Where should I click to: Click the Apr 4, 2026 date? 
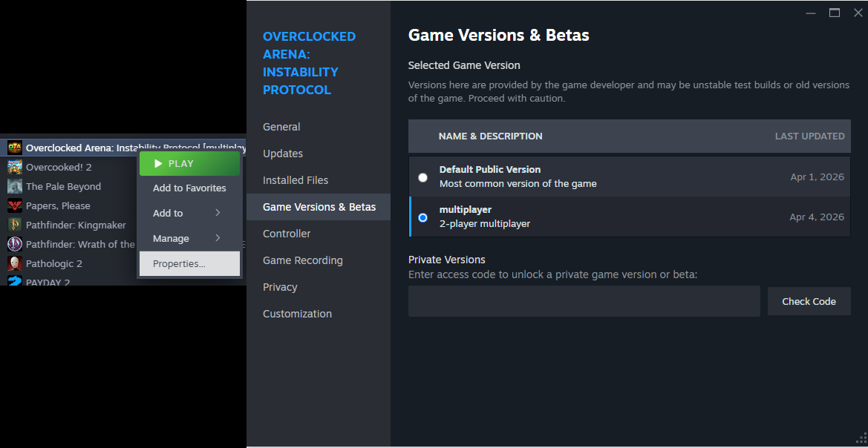pos(817,217)
